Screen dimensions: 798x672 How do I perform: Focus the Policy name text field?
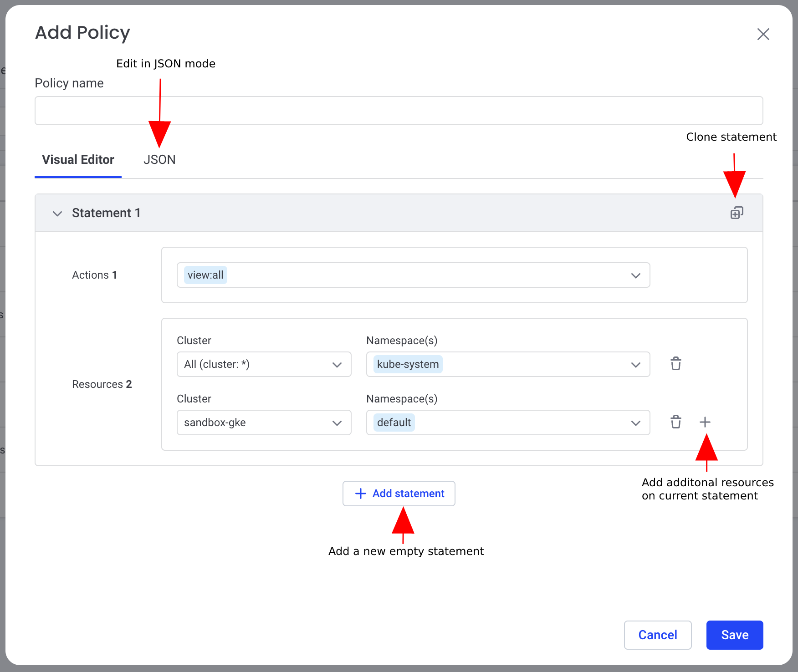click(399, 111)
